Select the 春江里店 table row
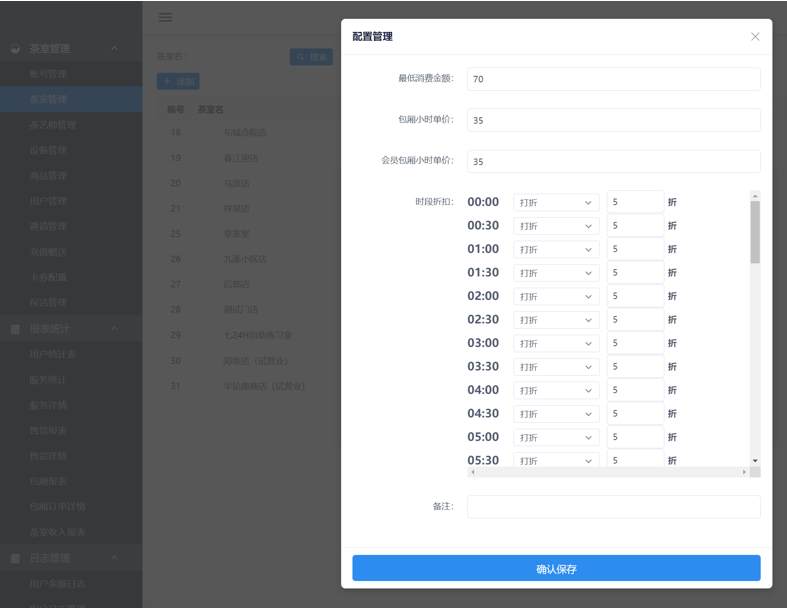Viewport: 787px width, 608px height. 249,158
